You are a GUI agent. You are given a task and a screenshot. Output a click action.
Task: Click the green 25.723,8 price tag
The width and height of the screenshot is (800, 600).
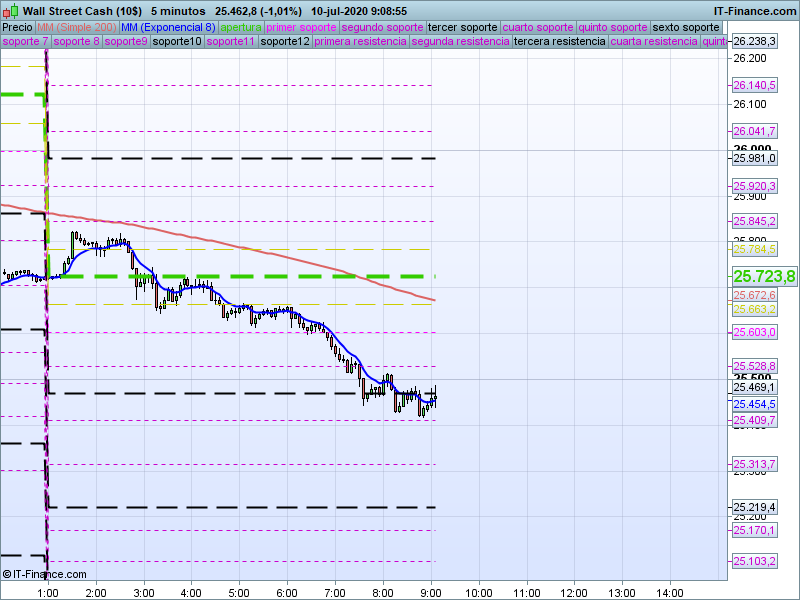pyautogui.click(x=763, y=276)
